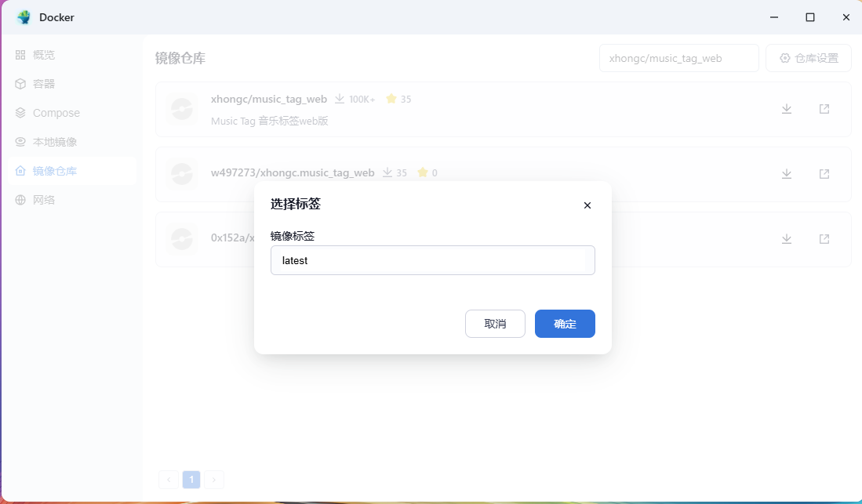The width and height of the screenshot is (862, 504).
Task: Click the 概览 grid icon
Action: tap(20, 55)
